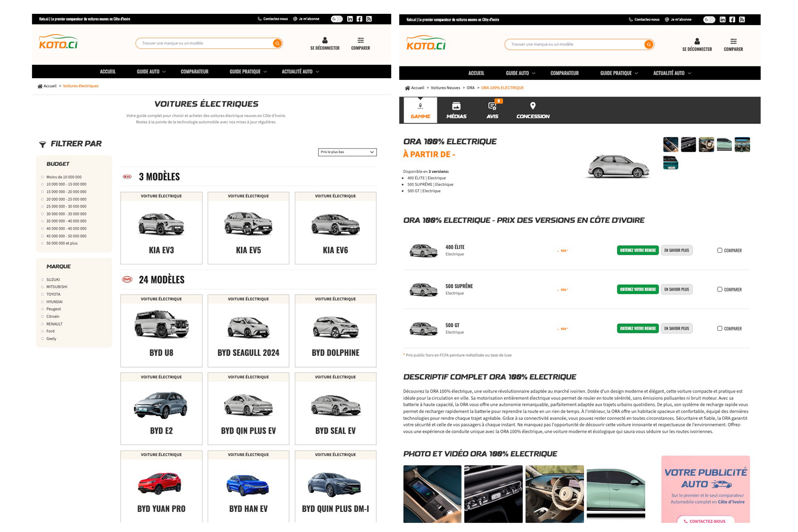Open Comparateur menu item on left page
Viewport: 798px width, 532px height.
coord(194,71)
